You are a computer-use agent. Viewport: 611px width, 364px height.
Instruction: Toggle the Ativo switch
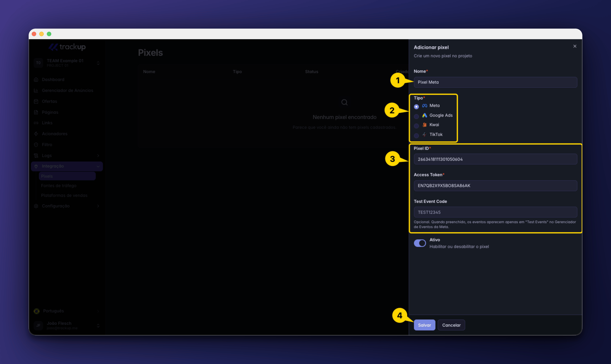[420, 243]
